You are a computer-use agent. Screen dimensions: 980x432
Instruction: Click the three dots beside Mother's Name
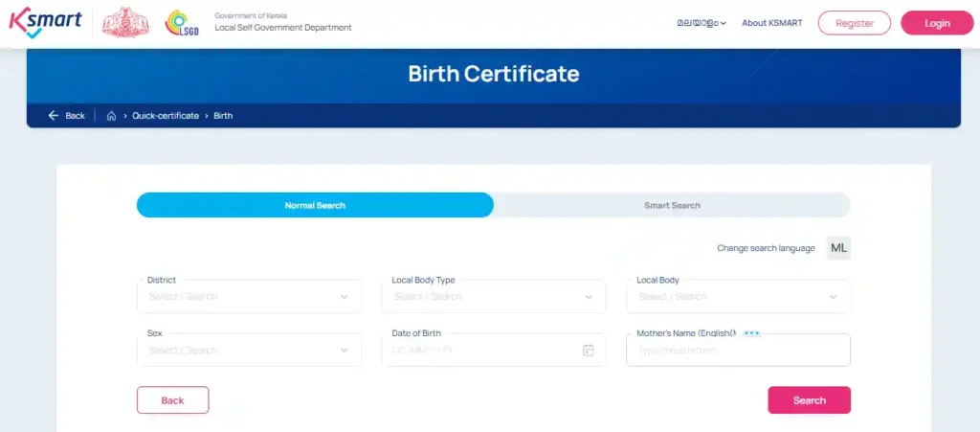[751, 333]
